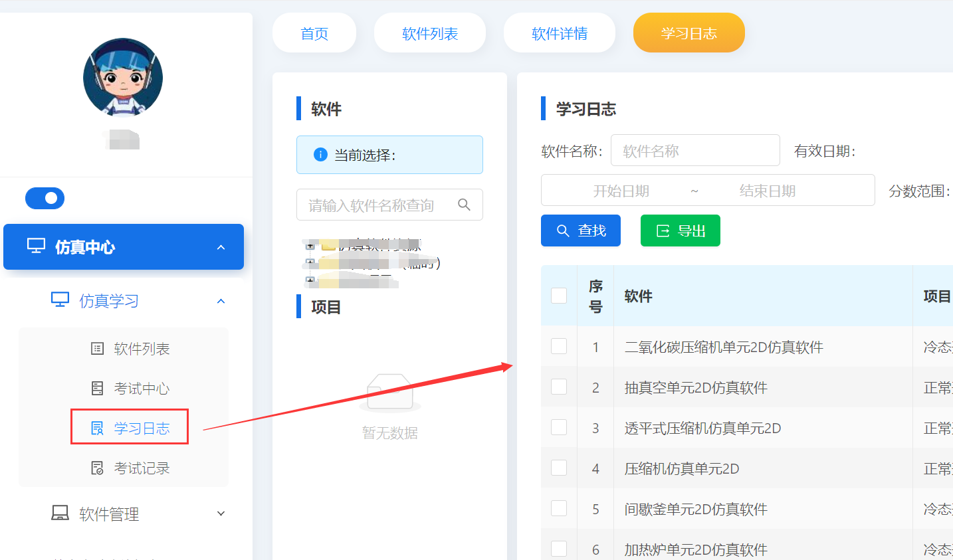Expand the first software tree folder
The width and height of the screenshot is (953, 560).
(310, 246)
